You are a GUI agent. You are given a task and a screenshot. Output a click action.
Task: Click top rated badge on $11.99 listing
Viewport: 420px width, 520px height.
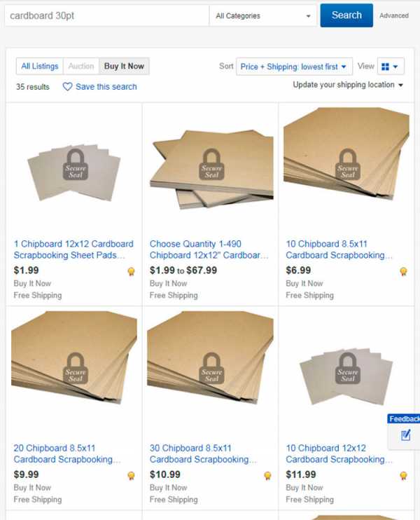point(403,476)
